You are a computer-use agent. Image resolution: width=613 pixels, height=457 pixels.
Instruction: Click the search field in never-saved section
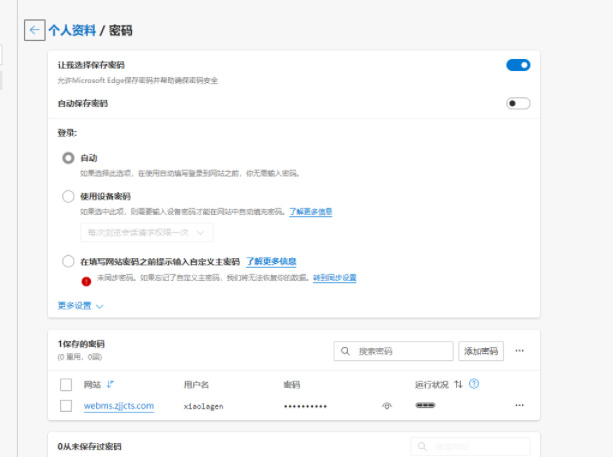click(x=470, y=446)
